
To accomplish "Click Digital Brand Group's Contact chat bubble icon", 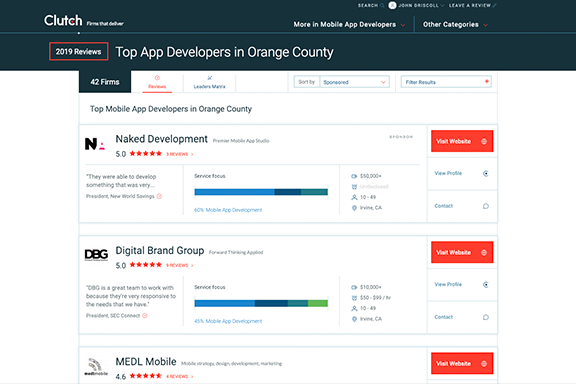I will (x=486, y=317).
